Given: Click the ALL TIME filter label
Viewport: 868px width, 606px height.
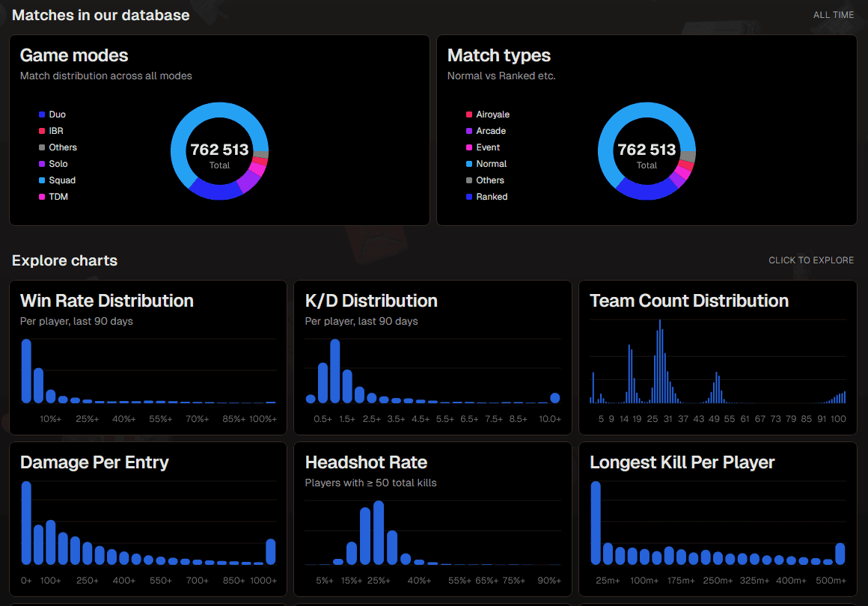Looking at the screenshot, I should point(833,15).
